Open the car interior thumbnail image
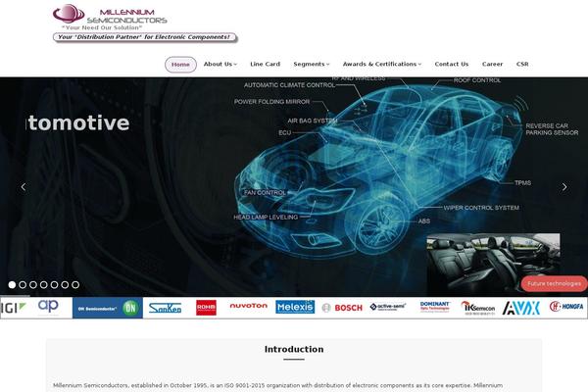The image size is (588, 392). pos(493,263)
